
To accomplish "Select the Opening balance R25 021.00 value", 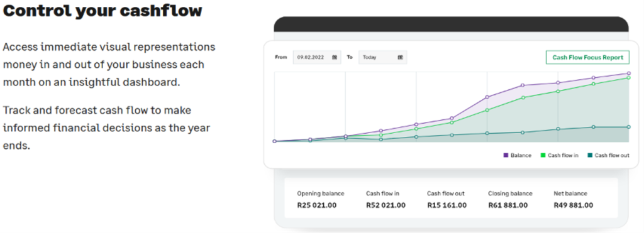I will (317, 205).
